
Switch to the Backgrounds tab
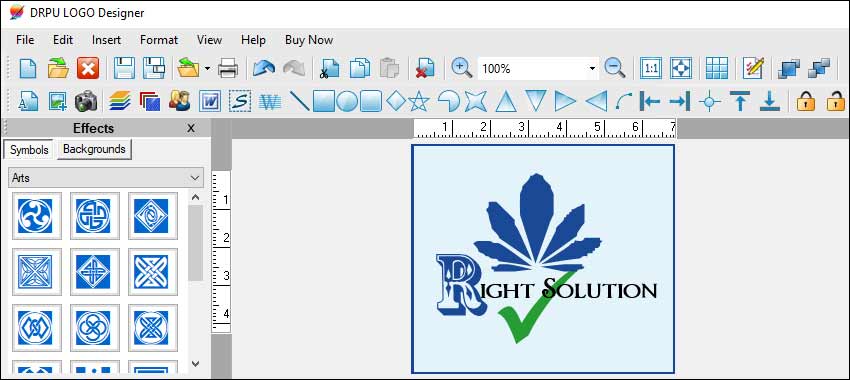point(94,149)
